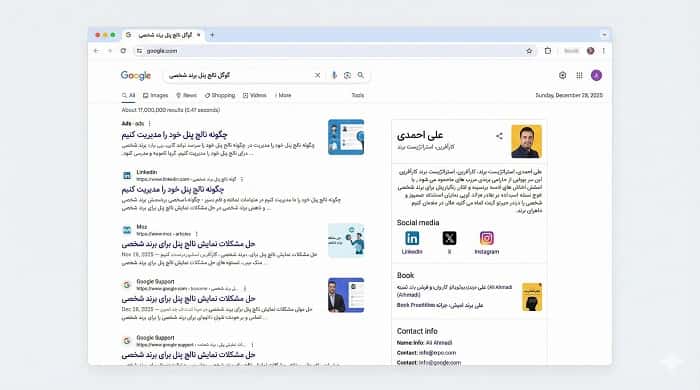The height and width of the screenshot is (390, 700).
Task: Click the first Google Support favicon
Action: [127, 285]
